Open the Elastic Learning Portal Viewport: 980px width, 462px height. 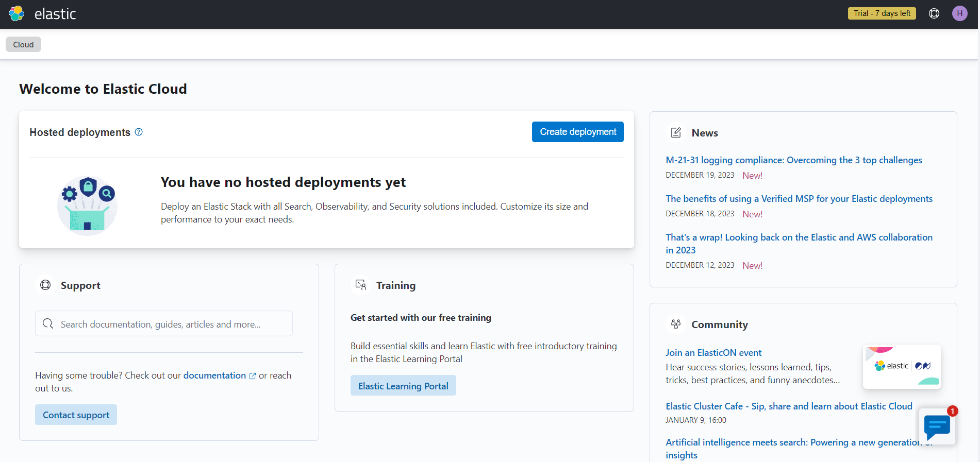403,386
